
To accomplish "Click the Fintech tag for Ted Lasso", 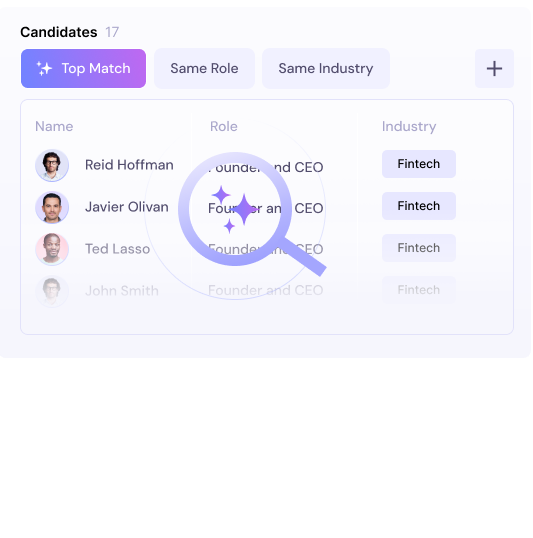I will [x=419, y=248].
